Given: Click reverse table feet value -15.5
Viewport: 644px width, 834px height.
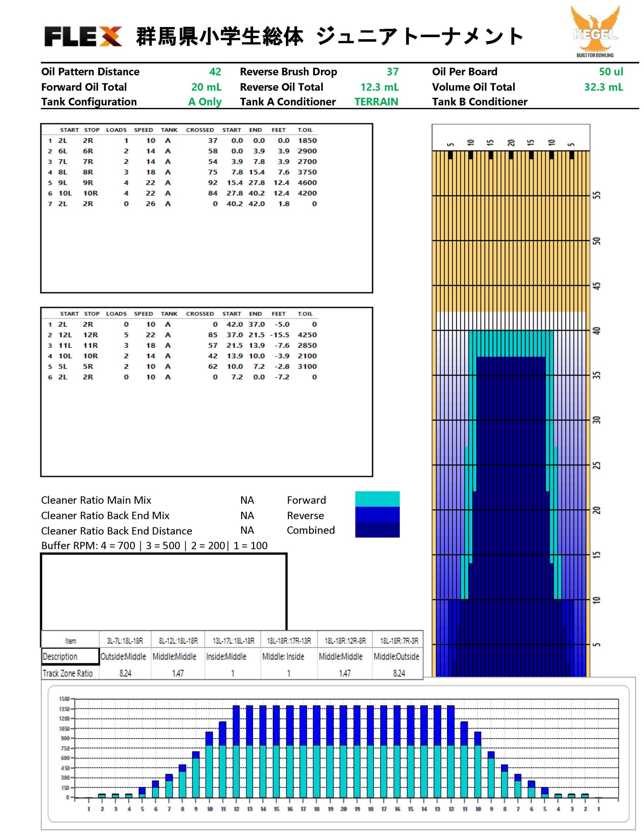Looking at the screenshot, I should point(279,335).
